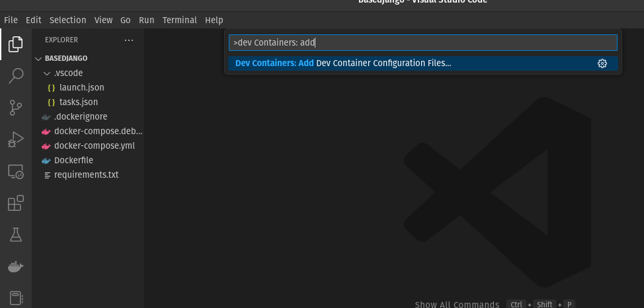Screen dimensions: 644x308
Task: Open the Remote Explorer icon
Action: [16, 172]
